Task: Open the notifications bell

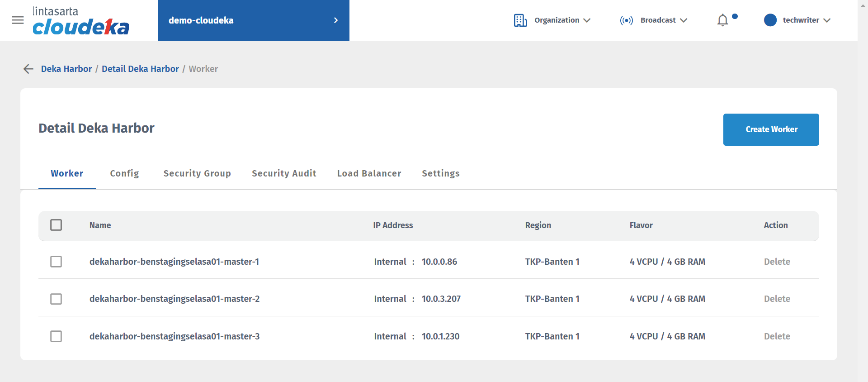Action: [722, 20]
